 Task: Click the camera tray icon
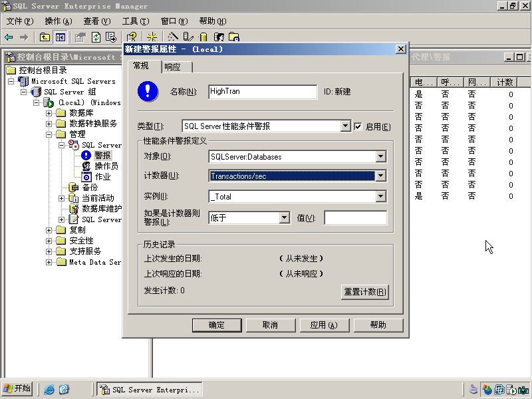click(x=523, y=390)
